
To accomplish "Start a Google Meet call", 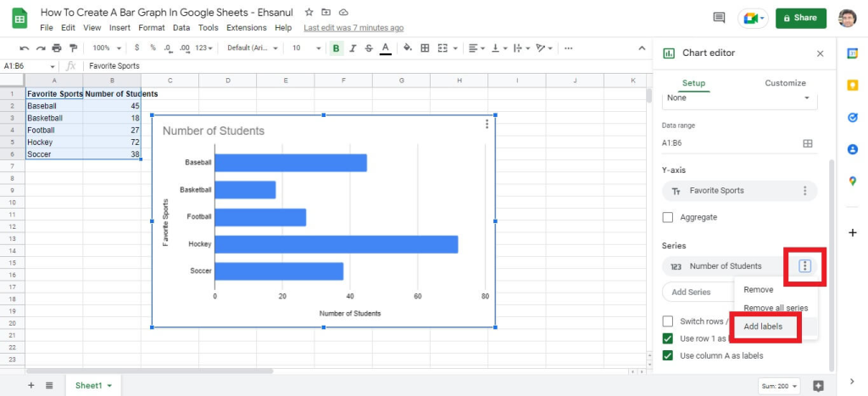I will click(754, 19).
